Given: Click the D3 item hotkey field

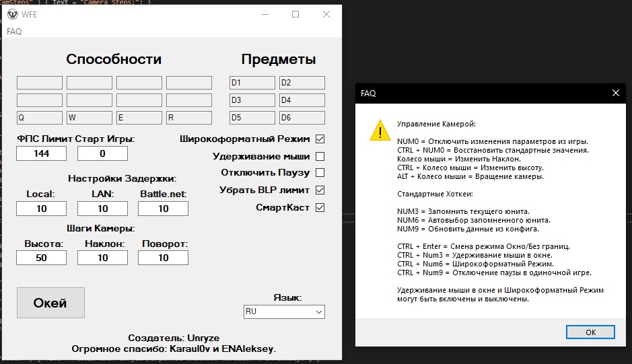Looking at the screenshot, I should pos(252,100).
